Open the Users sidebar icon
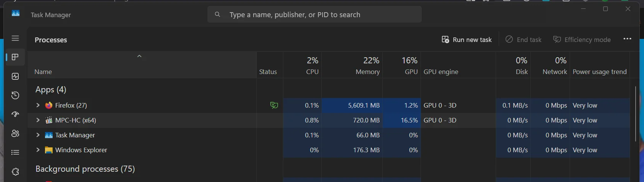 click(15, 134)
